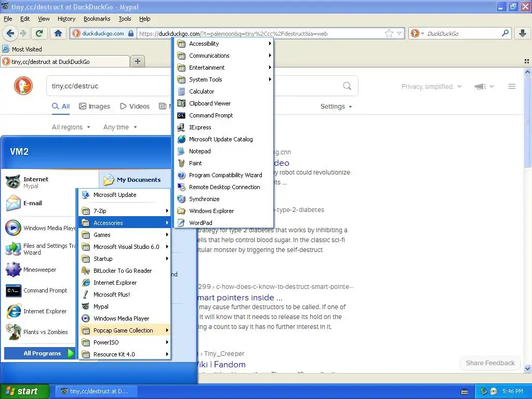Select tiny.cc/destruct browser tab
The image size is (532, 399).
coord(65,61)
